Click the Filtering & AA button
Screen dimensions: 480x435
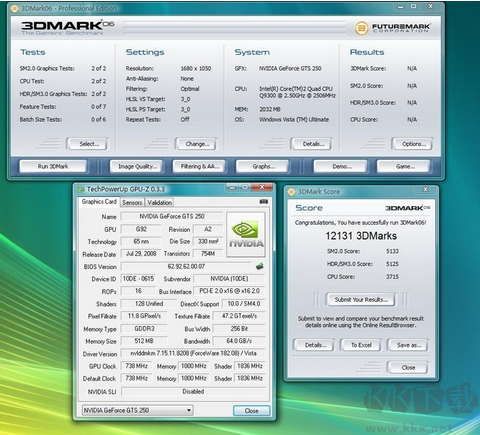click(199, 166)
